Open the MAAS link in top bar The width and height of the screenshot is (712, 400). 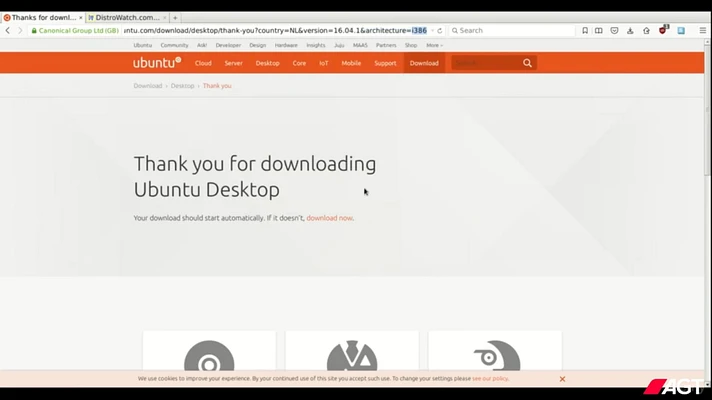pyautogui.click(x=360, y=45)
